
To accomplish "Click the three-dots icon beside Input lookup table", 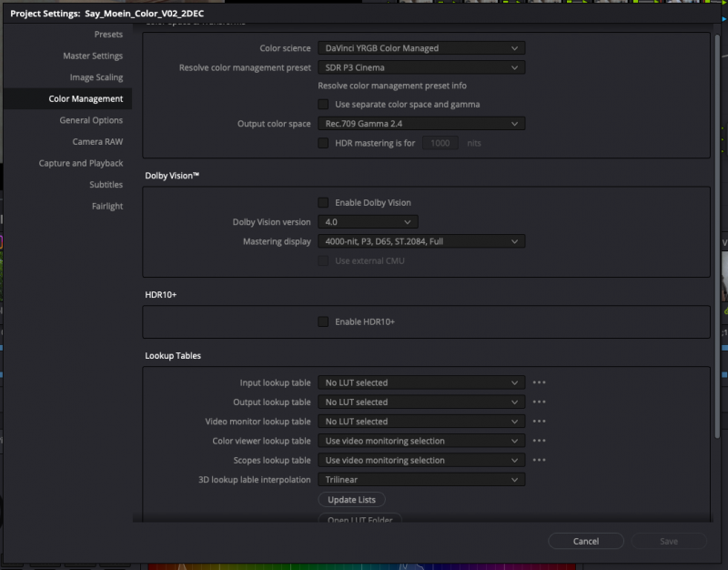I will (x=540, y=383).
